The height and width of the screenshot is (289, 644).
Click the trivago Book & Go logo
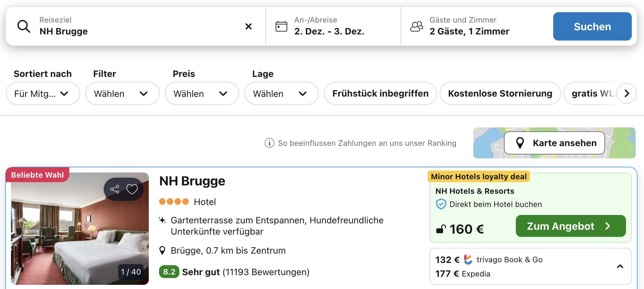click(x=468, y=259)
